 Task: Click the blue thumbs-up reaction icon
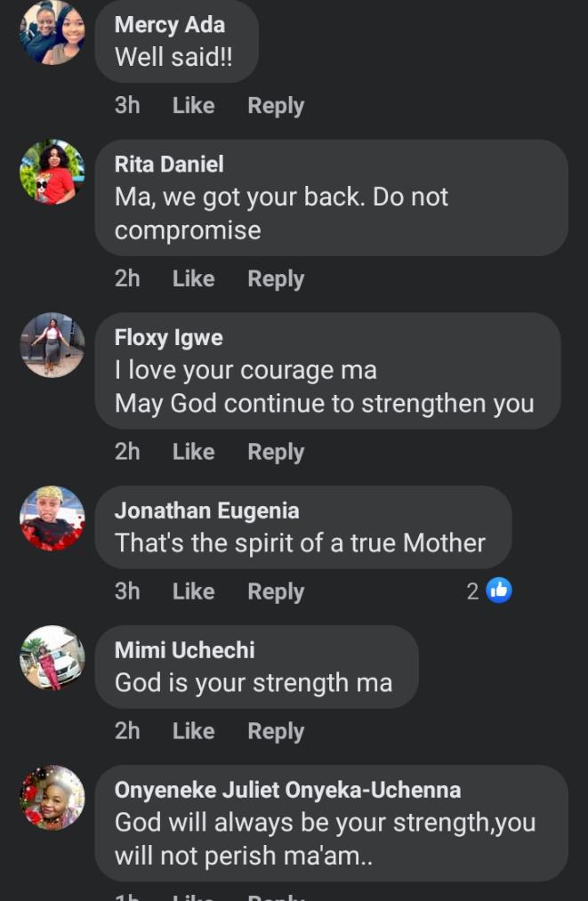(x=500, y=591)
